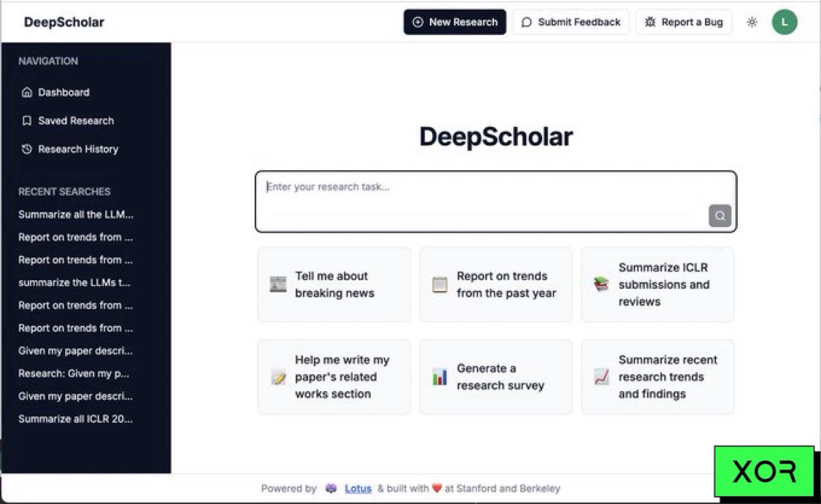
Task: Click the search magnifier icon in the research box
Action: [x=720, y=216]
